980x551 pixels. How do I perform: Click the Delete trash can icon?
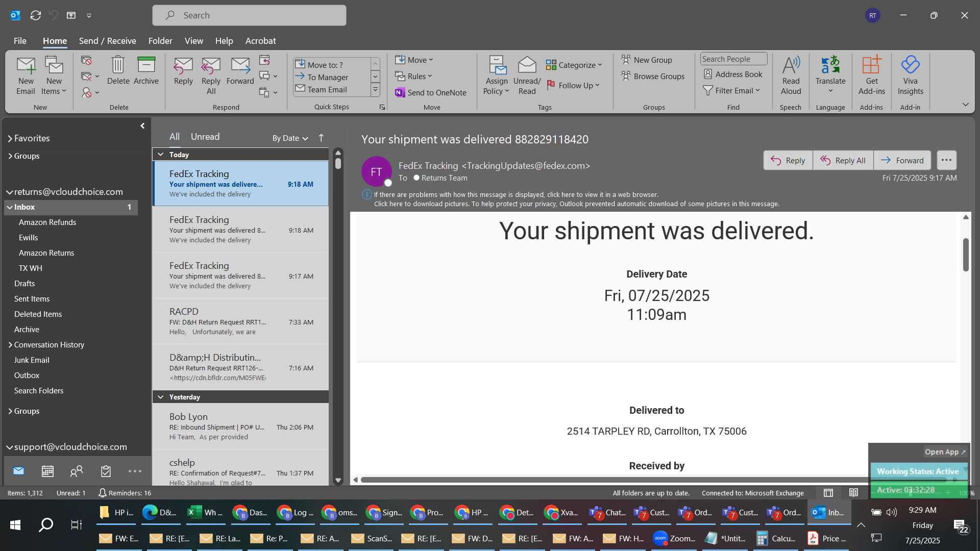tap(118, 65)
